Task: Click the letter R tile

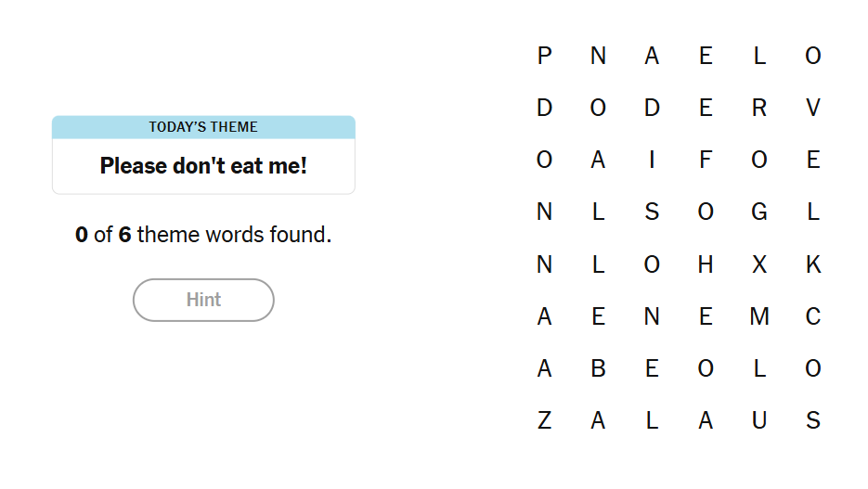Action: click(759, 109)
